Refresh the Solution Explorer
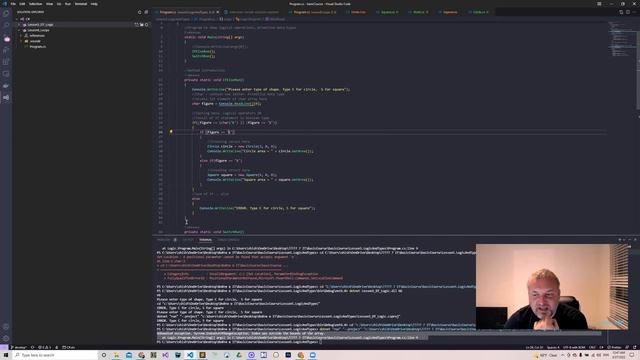Image resolution: width=640 pixels, height=360 pixels. point(140,12)
